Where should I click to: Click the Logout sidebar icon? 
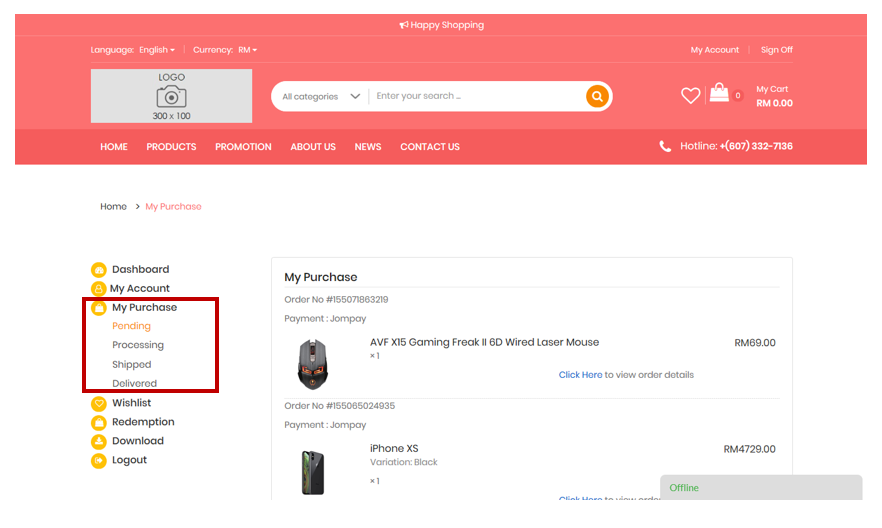(99, 461)
